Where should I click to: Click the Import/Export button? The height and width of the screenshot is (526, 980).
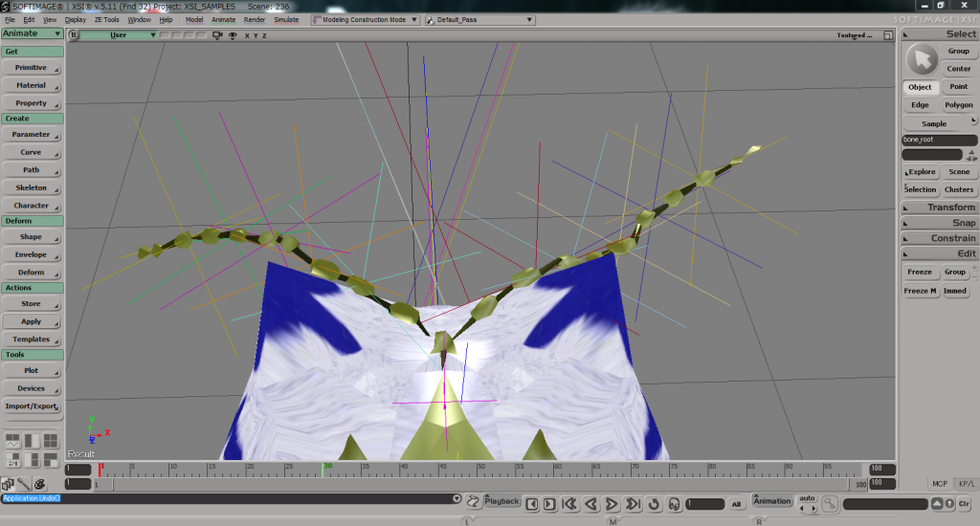pos(32,406)
